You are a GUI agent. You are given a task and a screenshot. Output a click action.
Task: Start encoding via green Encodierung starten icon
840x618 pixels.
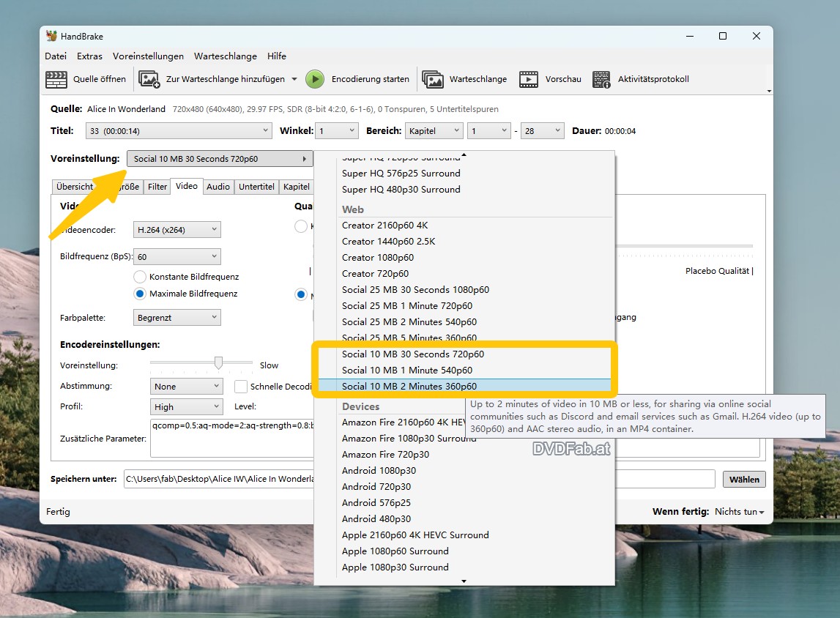pos(314,79)
